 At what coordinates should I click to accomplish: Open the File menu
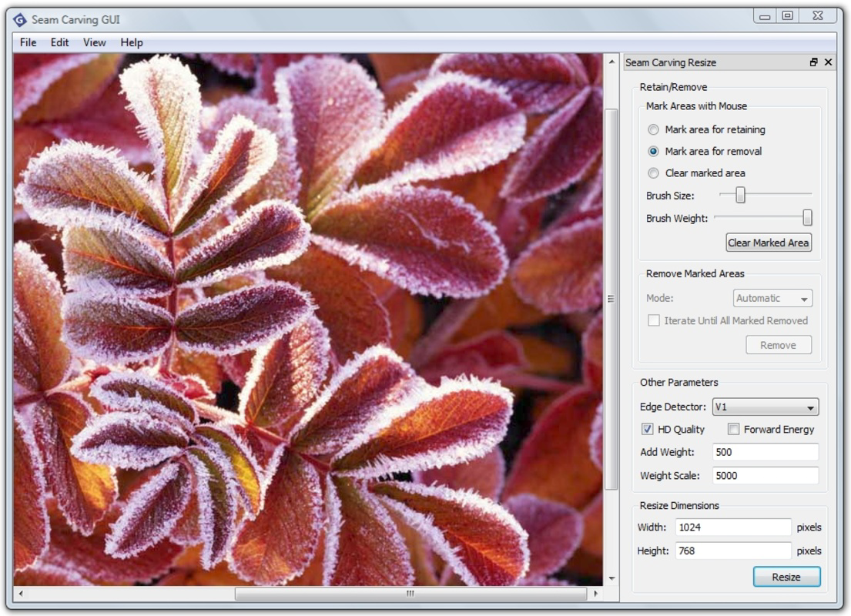(x=27, y=42)
